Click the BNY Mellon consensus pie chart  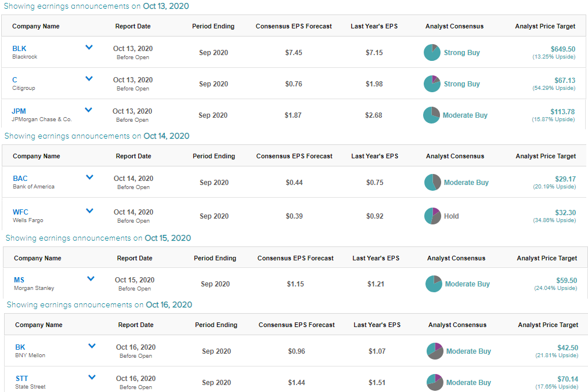[x=435, y=351]
